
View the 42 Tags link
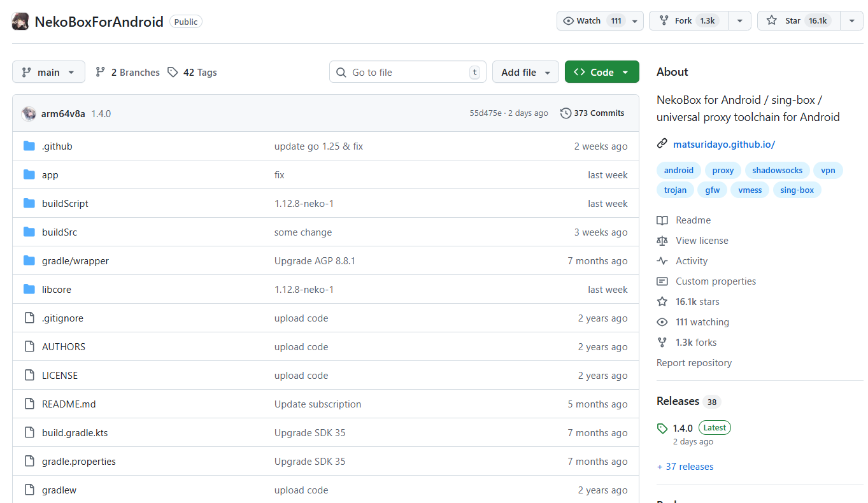[x=192, y=72]
